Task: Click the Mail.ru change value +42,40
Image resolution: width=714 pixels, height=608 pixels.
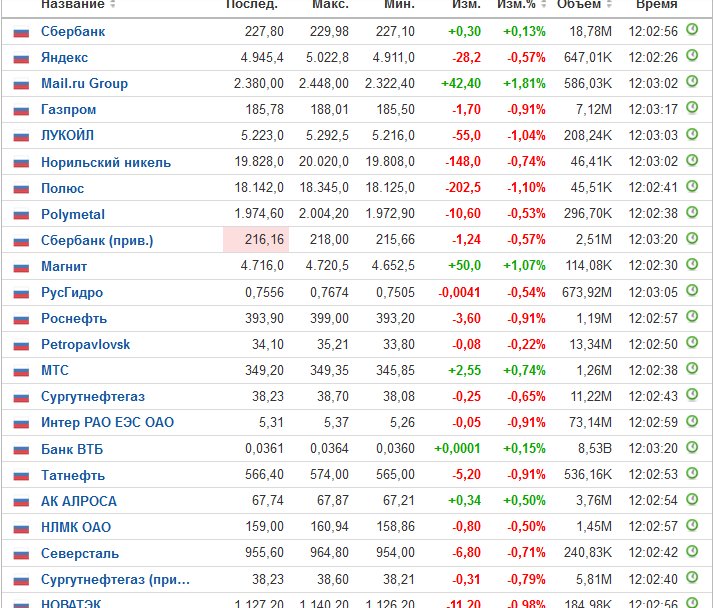Action: (461, 83)
